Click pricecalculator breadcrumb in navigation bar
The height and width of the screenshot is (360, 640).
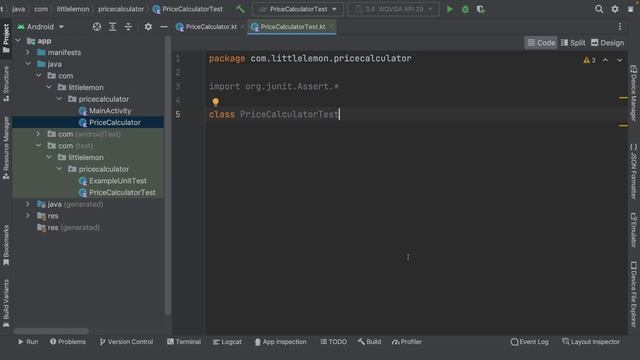click(x=121, y=9)
